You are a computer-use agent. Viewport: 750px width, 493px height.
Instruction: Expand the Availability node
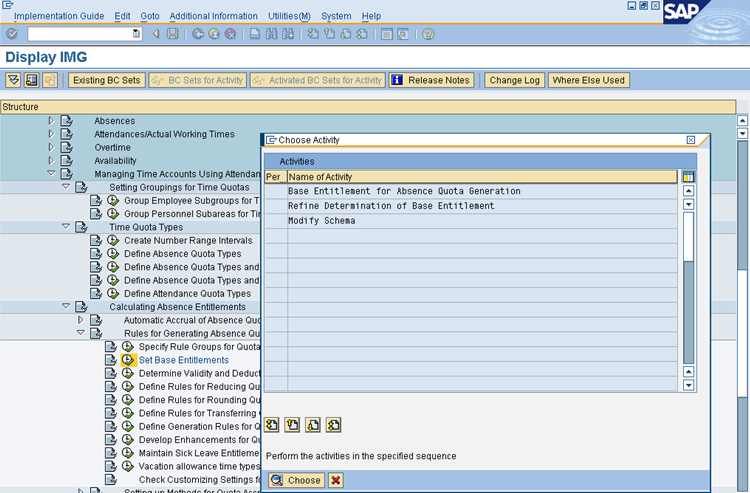point(51,160)
